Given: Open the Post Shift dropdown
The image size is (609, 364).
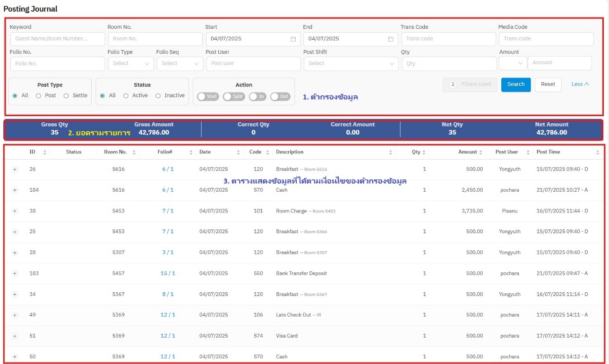Looking at the screenshot, I should coord(351,64).
